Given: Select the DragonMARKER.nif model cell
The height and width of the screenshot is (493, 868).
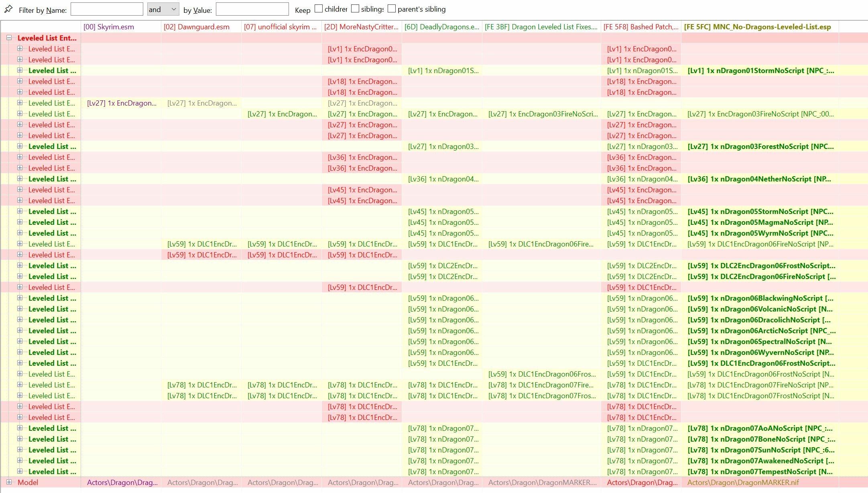Looking at the screenshot, I should pos(760,483).
